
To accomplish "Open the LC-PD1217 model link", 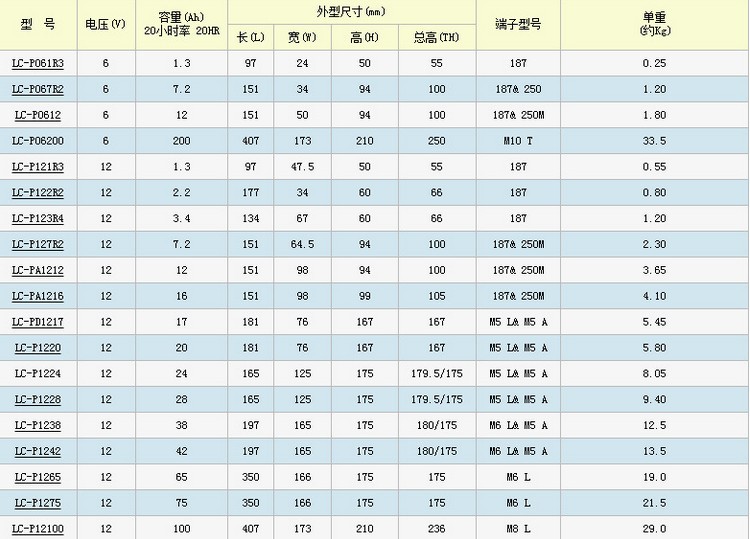I will [38, 322].
